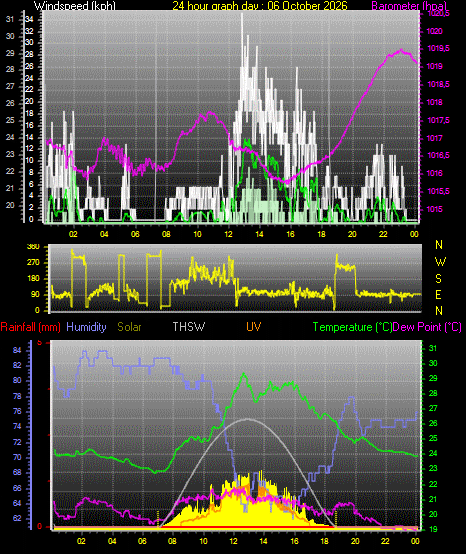The width and height of the screenshot is (466, 554).
Task: Click the 26 temperature axis value in bottom chart
Action: tap(433, 423)
